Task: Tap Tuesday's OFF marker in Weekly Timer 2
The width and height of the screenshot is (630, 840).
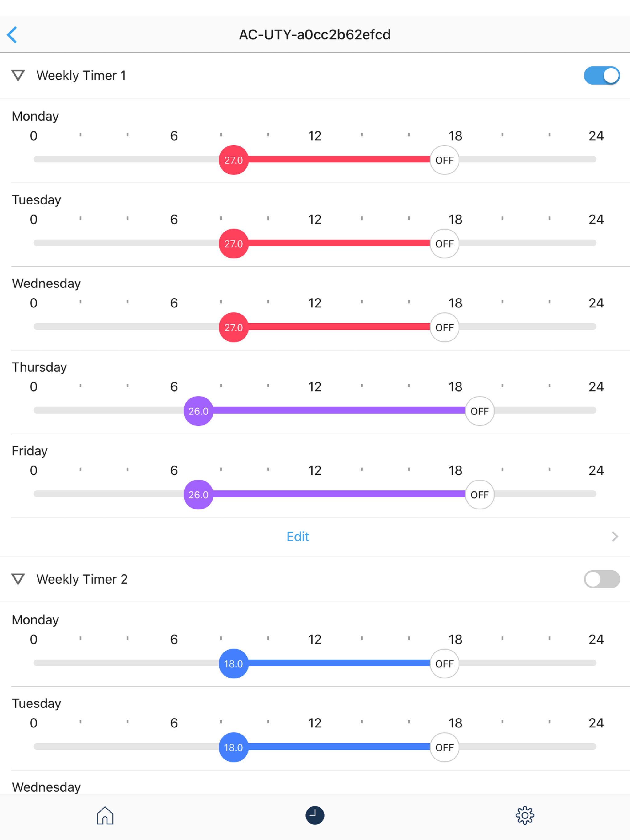Action: pos(445,747)
